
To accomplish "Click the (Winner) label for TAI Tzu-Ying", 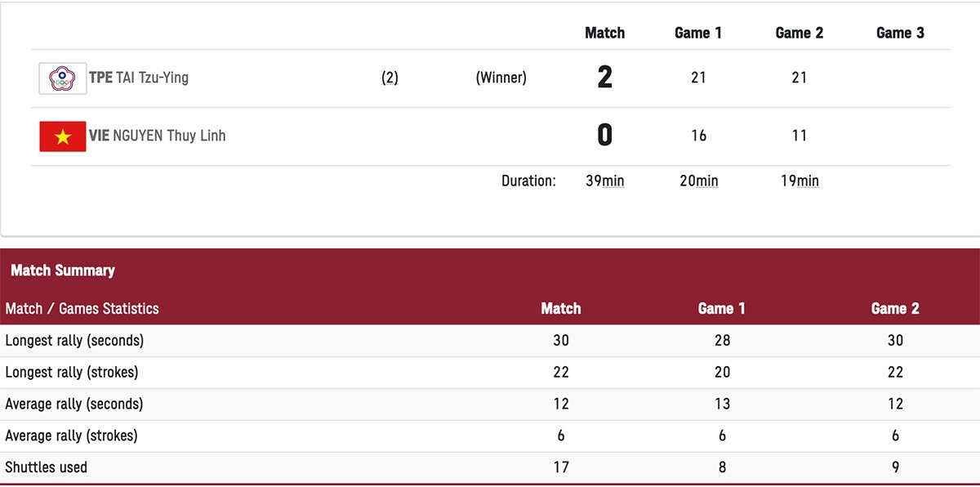I will coord(501,78).
